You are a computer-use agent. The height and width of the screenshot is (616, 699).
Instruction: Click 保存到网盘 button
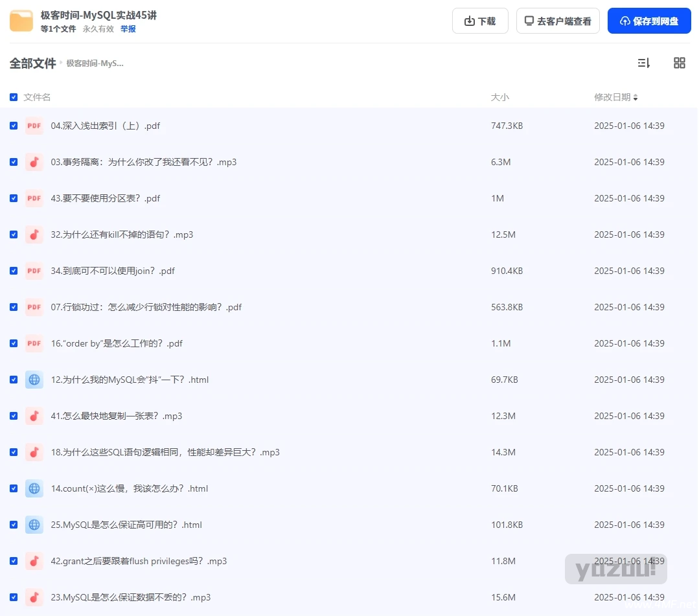pos(649,21)
